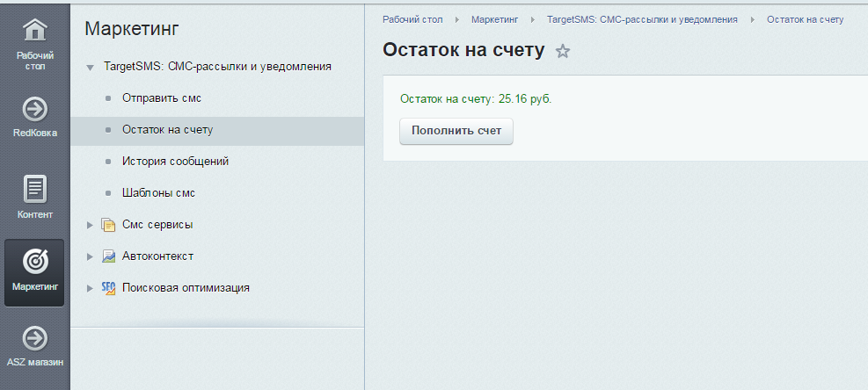Go to Рабочий стол breadcrumb link
Image resolution: width=868 pixels, height=390 pixels.
point(412,19)
